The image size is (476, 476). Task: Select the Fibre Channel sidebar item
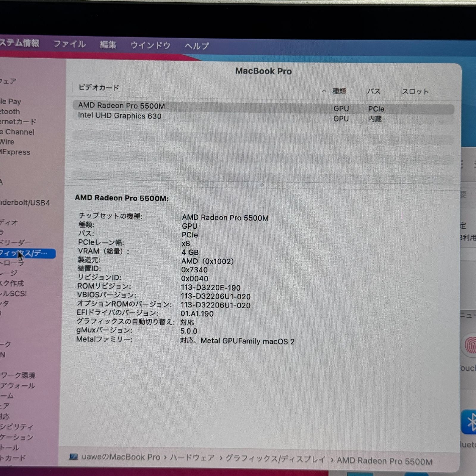tap(17, 132)
